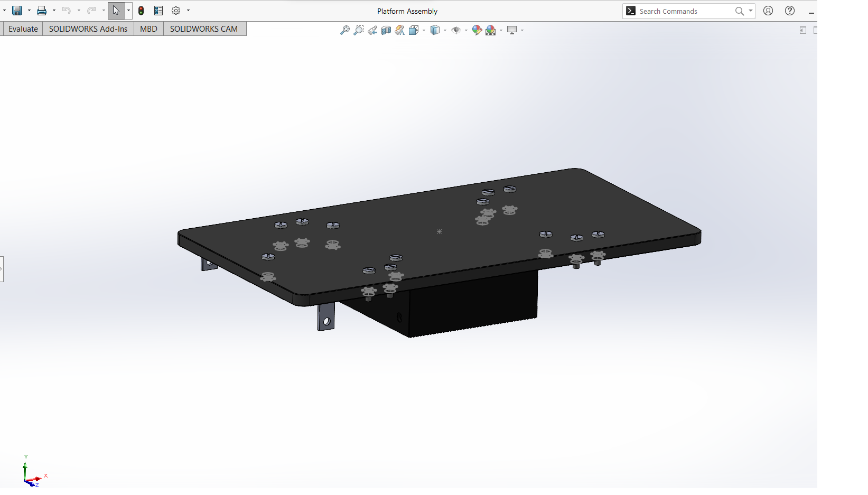Click the Edit Appearance color ball
Image resolution: width=868 pixels, height=495 pixels.
tap(477, 30)
